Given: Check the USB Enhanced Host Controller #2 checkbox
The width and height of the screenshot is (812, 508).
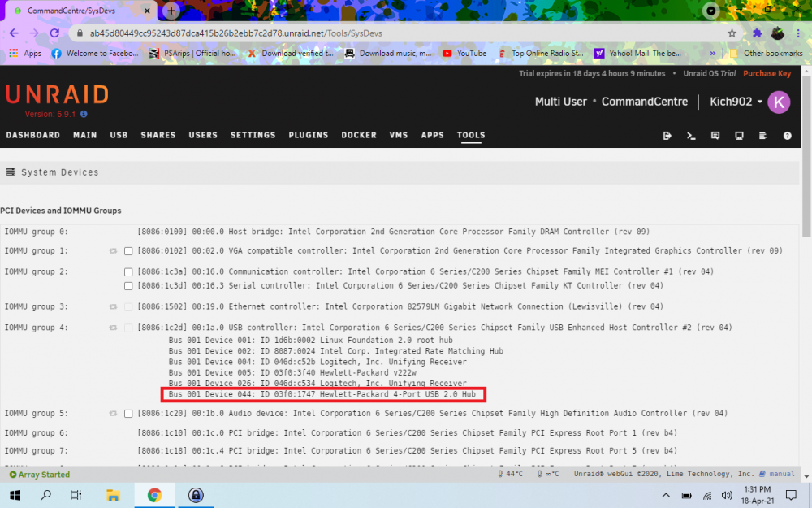Looking at the screenshot, I should tap(128, 328).
